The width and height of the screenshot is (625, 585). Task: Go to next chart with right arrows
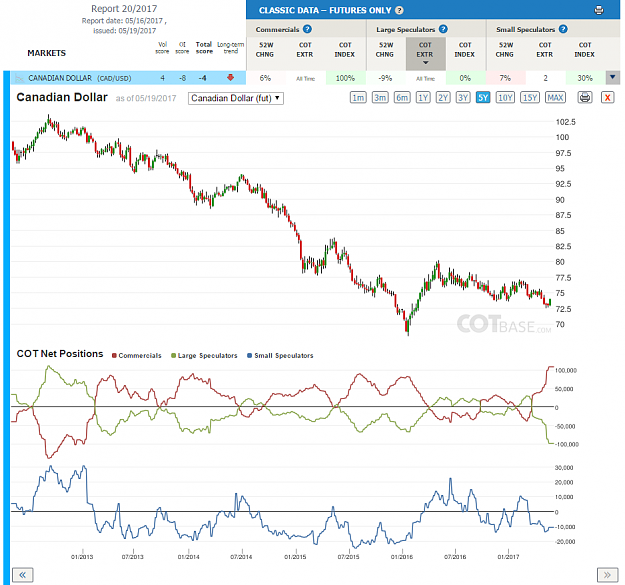[607, 575]
